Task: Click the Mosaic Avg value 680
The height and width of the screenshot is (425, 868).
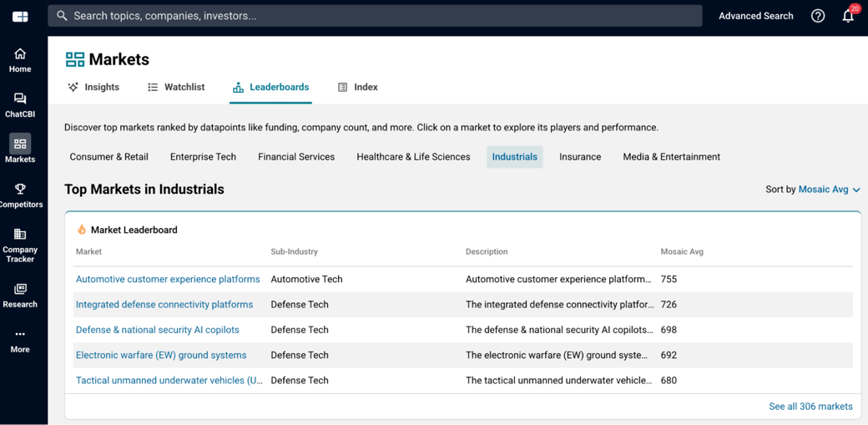Action: 669,381
